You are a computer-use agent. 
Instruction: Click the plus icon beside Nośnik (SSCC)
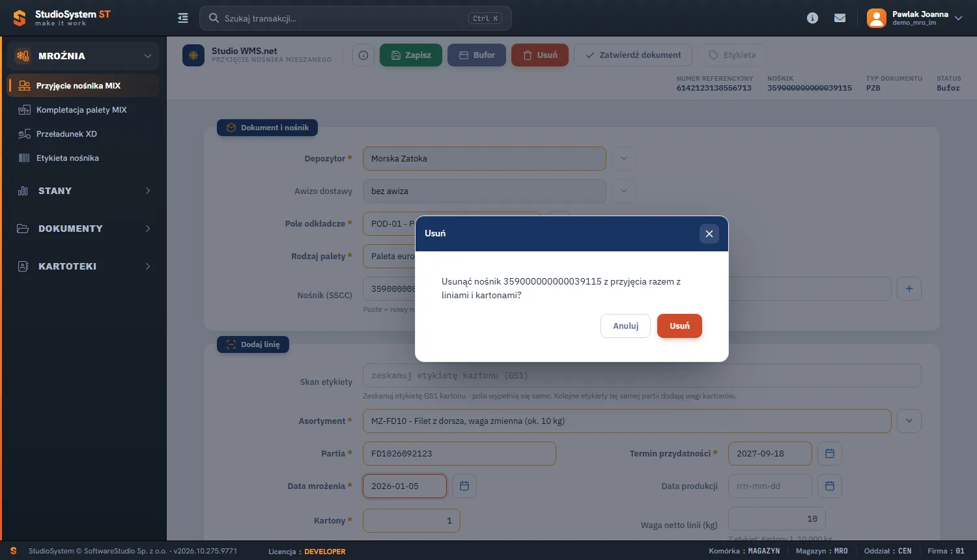tap(909, 288)
